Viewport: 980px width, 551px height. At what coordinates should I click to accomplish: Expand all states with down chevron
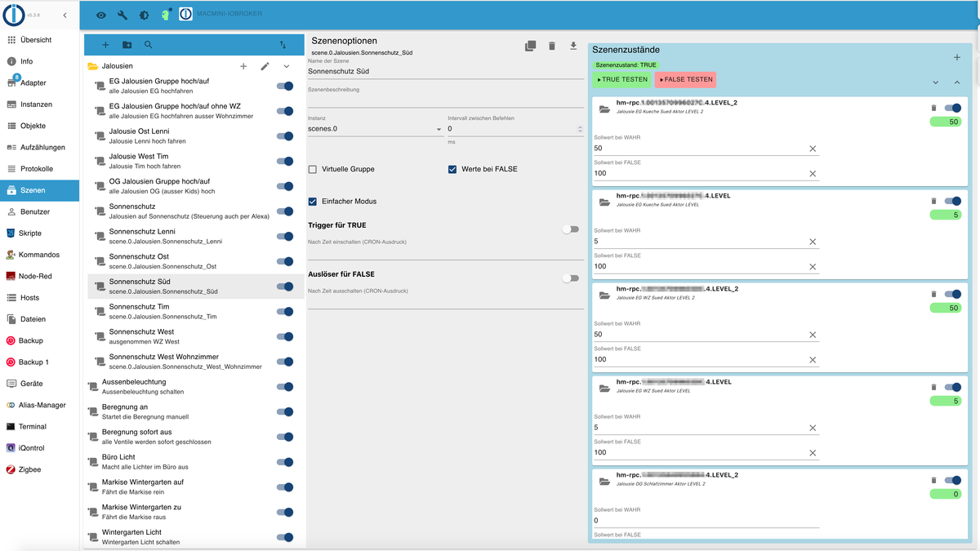(x=936, y=82)
